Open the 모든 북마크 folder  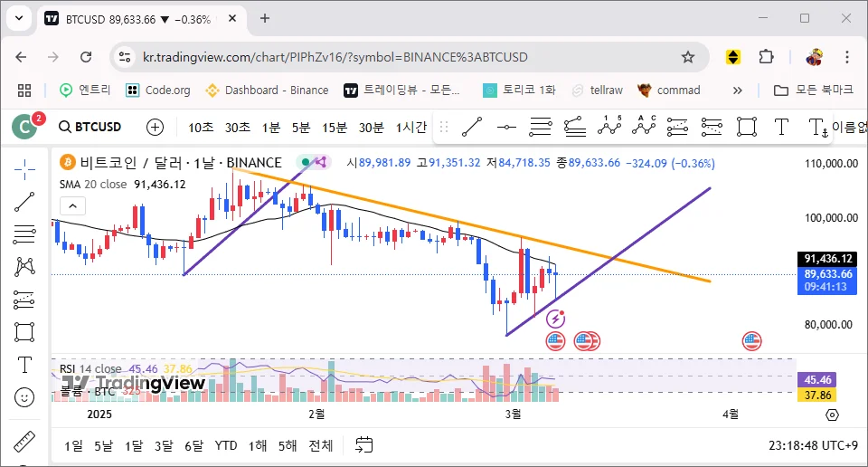click(814, 91)
